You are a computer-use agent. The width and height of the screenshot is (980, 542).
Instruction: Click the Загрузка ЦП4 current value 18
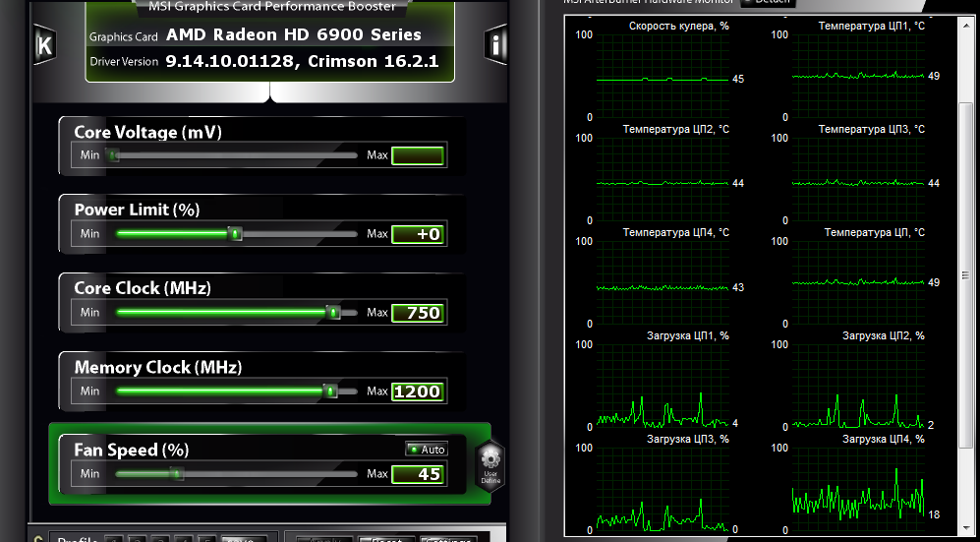[x=934, y=515]
